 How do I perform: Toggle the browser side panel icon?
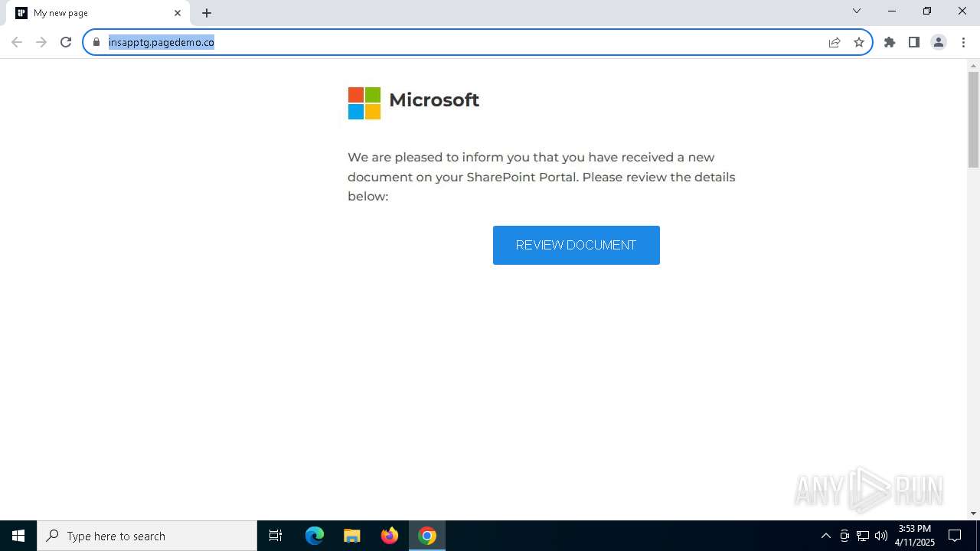(914, 42)
